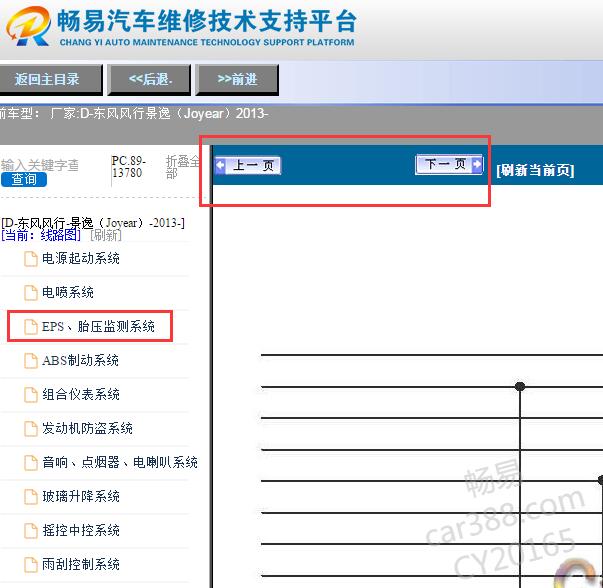603x588 pixels.
Task: Click the document icon beside 电源起动系统
Action: (31, 259)
